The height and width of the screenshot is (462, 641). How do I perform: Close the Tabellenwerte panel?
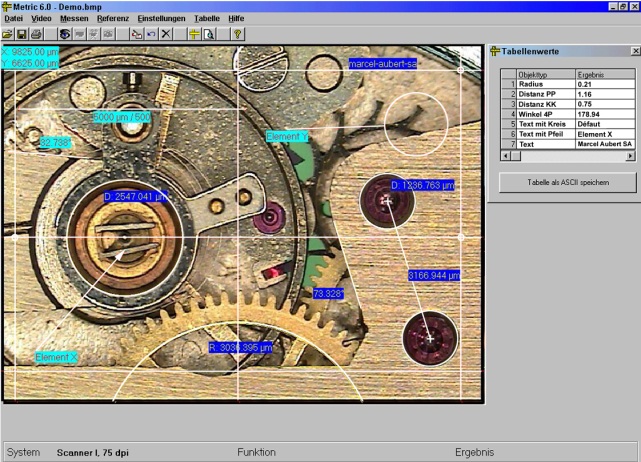635,51
